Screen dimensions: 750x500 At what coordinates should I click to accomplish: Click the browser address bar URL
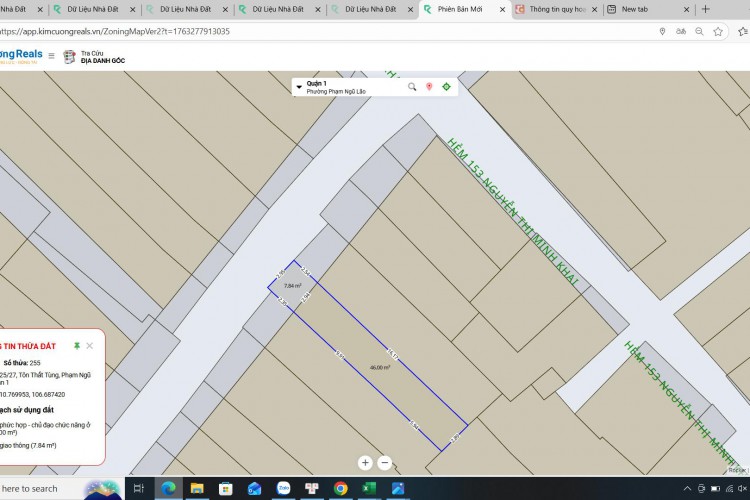coord(114,32)
